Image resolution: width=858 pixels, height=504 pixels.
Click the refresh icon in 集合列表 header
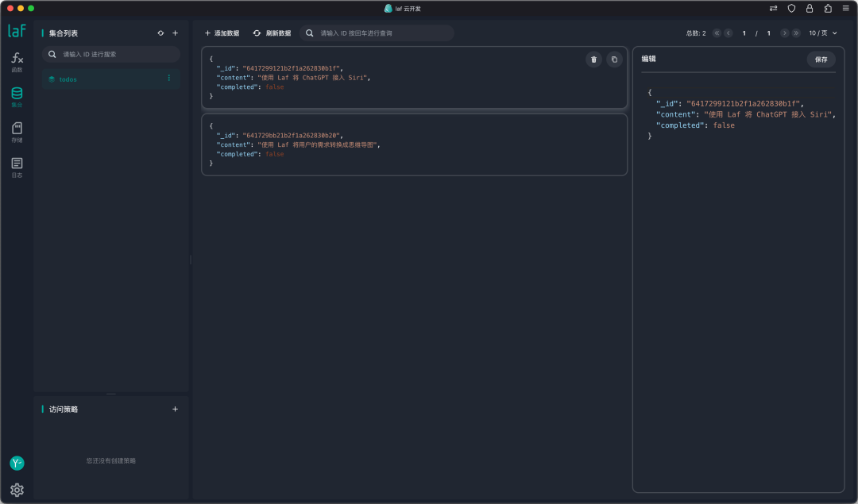point(160,33)
